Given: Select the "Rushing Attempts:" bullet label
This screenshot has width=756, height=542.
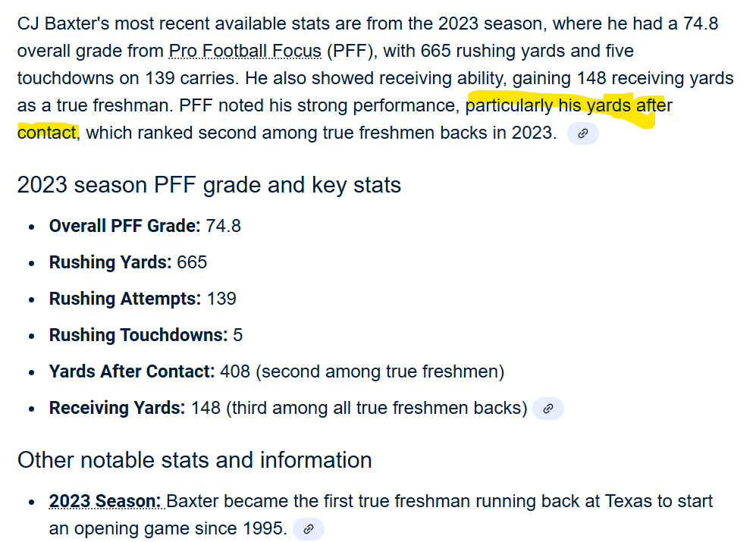Looking at the screenshot, I should (x=125, y=299).
